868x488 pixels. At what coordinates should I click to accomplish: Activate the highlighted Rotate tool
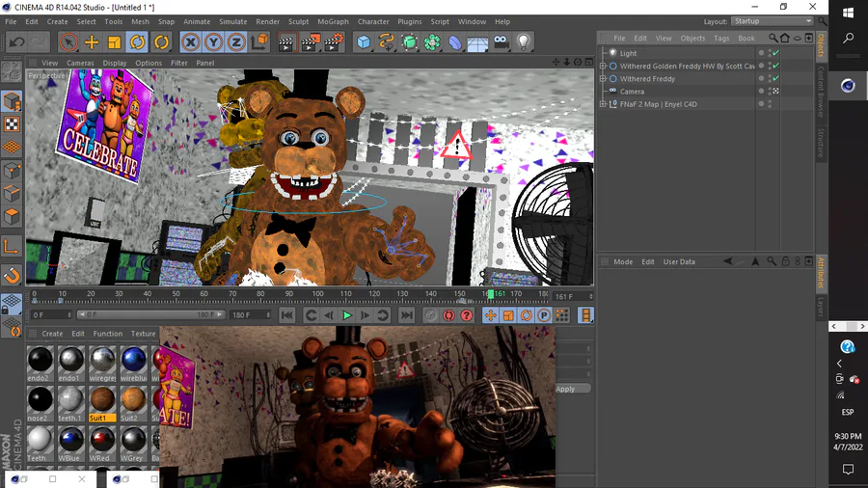pyautogui.click(x=137, y=42)
